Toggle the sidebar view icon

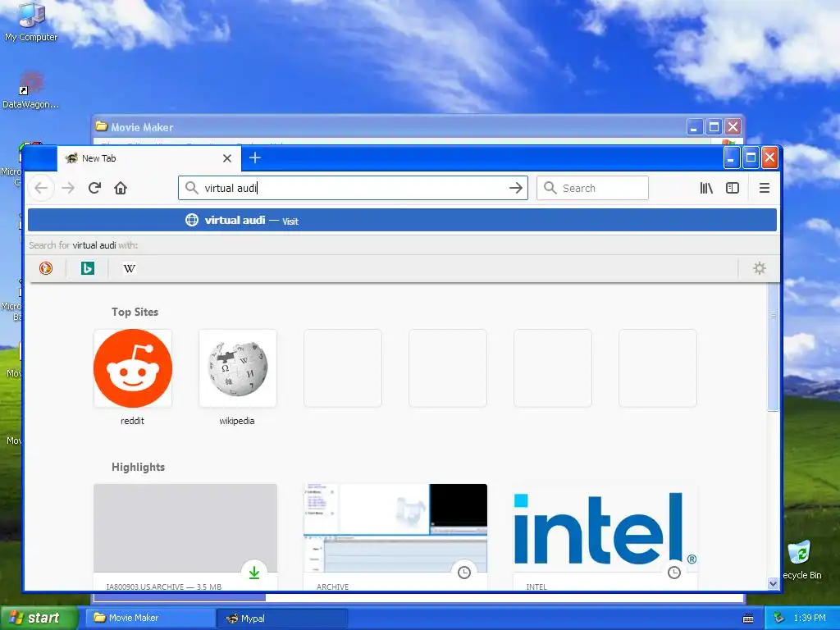(x=733, y=188)
